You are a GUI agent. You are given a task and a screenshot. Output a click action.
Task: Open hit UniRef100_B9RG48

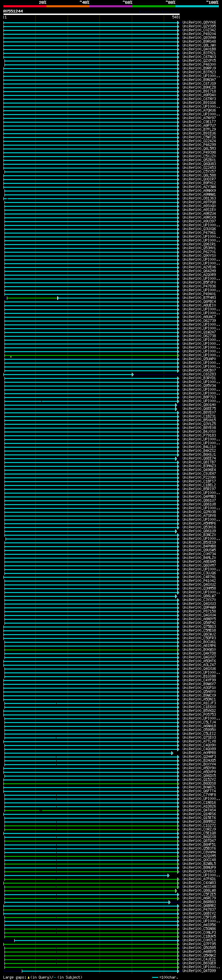click(x=199, y=41)
